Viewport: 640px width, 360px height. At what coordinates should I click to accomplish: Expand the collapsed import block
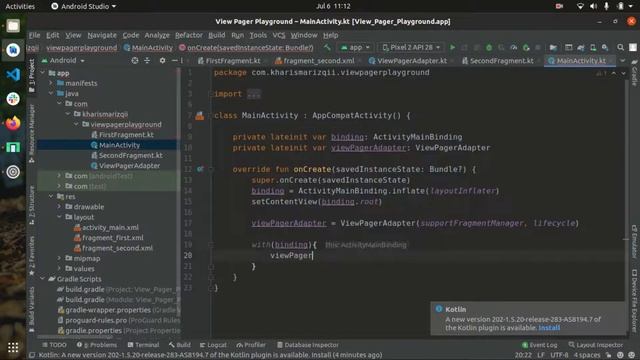pyautogui.click(x=253, y=94)
